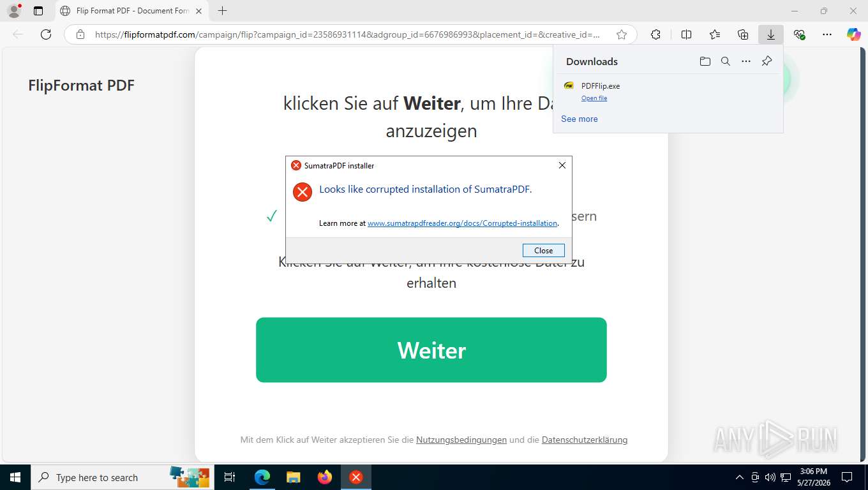The image size is (868, 490).
Task: Click See more in Downloads
Action: 580,119
